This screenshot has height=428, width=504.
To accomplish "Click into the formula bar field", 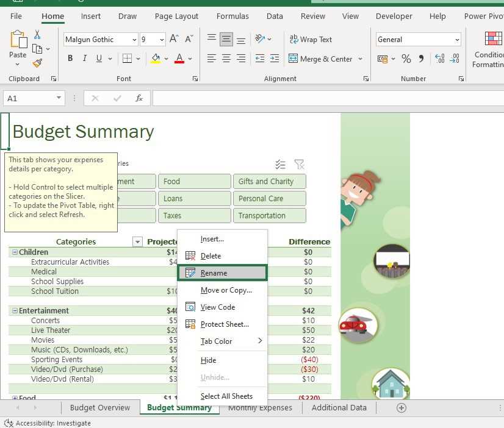I will tap(328, 98).
